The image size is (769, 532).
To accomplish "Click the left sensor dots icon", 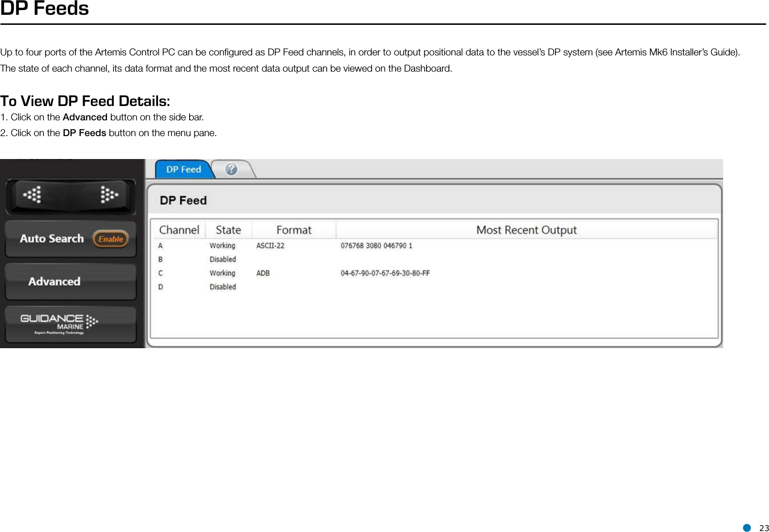I will pos(33,194).
